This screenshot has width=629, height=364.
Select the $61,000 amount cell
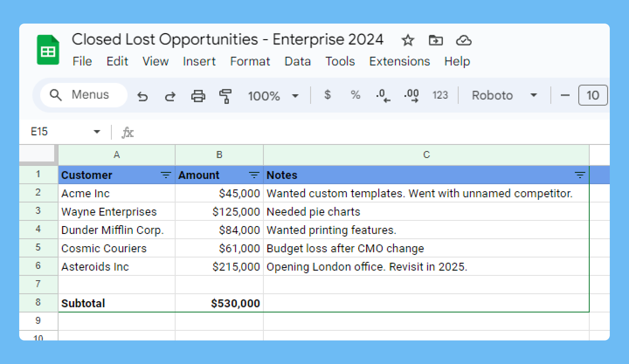219,248
